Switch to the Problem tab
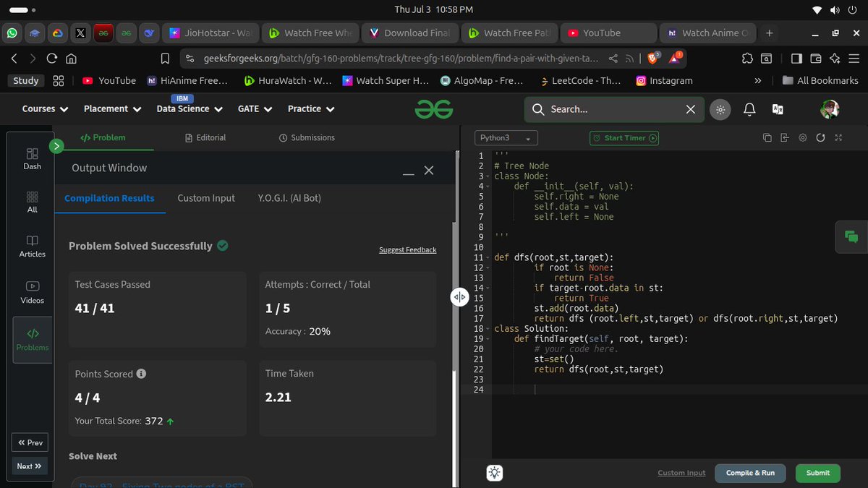 pyautogui.click(x=103, y=137)
